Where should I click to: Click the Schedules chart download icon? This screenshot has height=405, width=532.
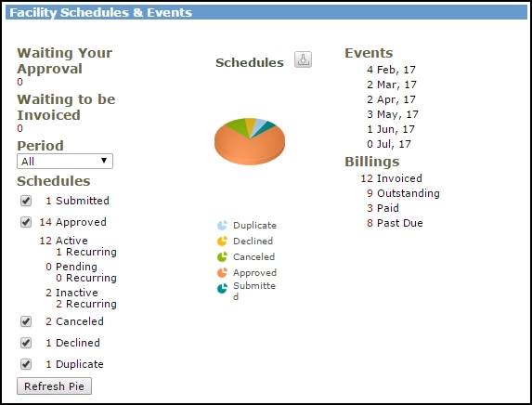click(x=303, y=59)
